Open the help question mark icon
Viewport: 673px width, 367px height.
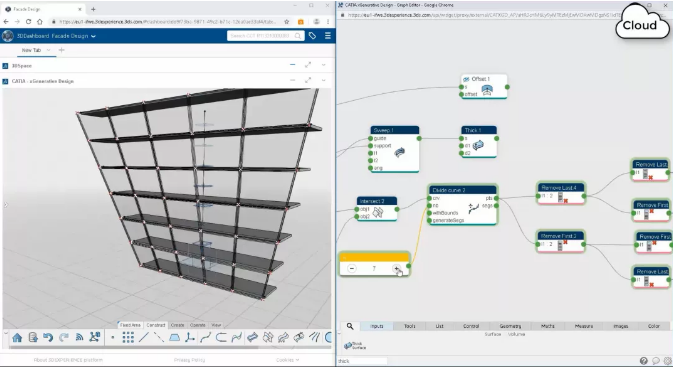pyautogui.click(x=643, y=361)
